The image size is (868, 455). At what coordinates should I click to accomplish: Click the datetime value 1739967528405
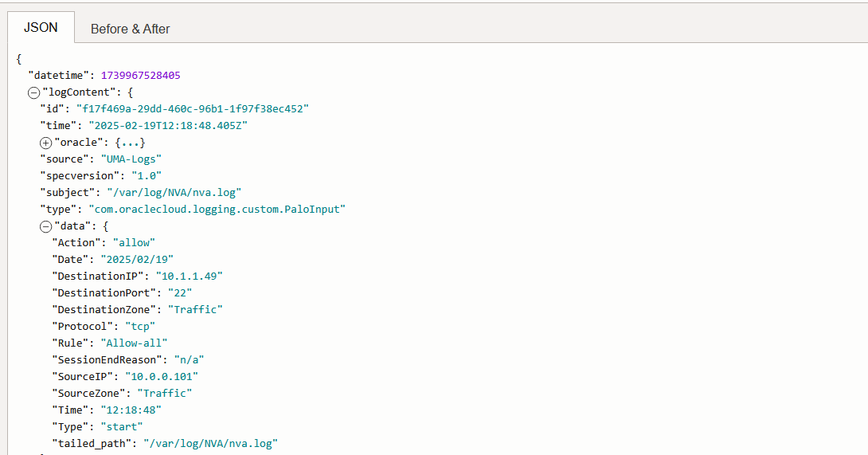pos(140,76)
